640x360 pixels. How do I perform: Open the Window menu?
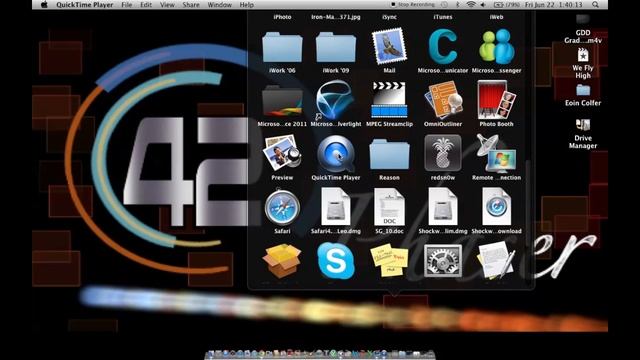220,5
